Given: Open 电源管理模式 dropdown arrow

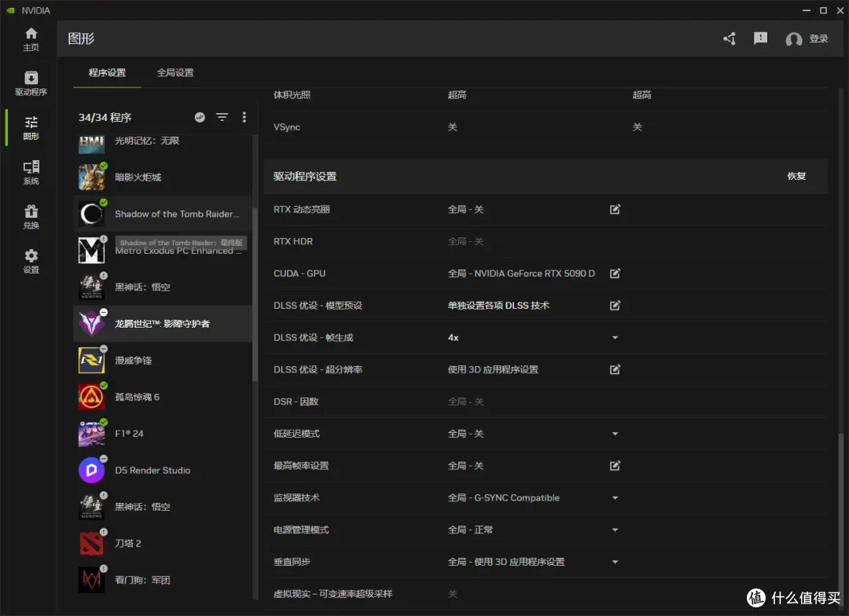Looking at the screenshot, I should tap(615, 530).
